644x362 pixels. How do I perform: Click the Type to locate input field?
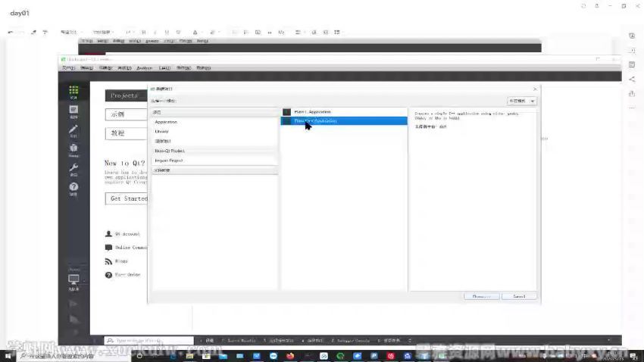(148, 341)
